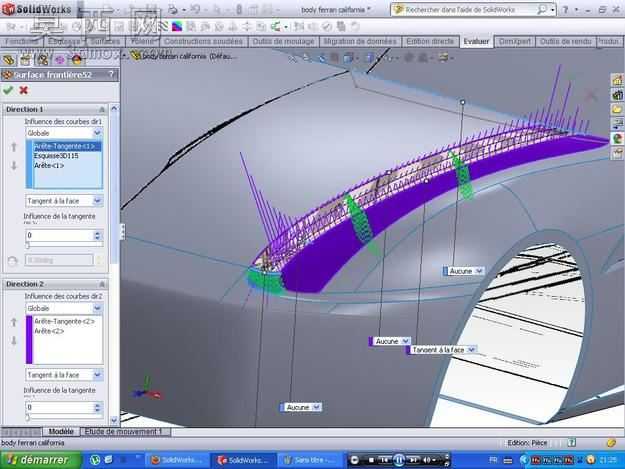The width and height of the screenshot is (625, 469).
Task: Open the Windows démarrer start button
Action: (x=41, y=460)
